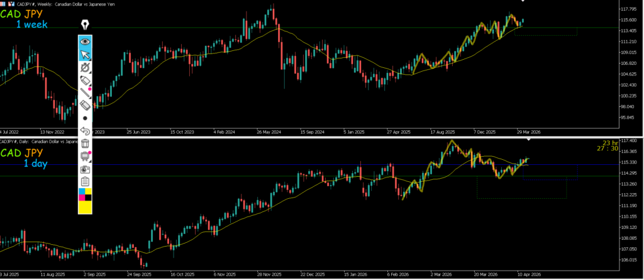This screenshot has width=644, height=280.
Task: Open the crossed-circle tool submenu
Action: pyautogui.click(x=86, y=67)
